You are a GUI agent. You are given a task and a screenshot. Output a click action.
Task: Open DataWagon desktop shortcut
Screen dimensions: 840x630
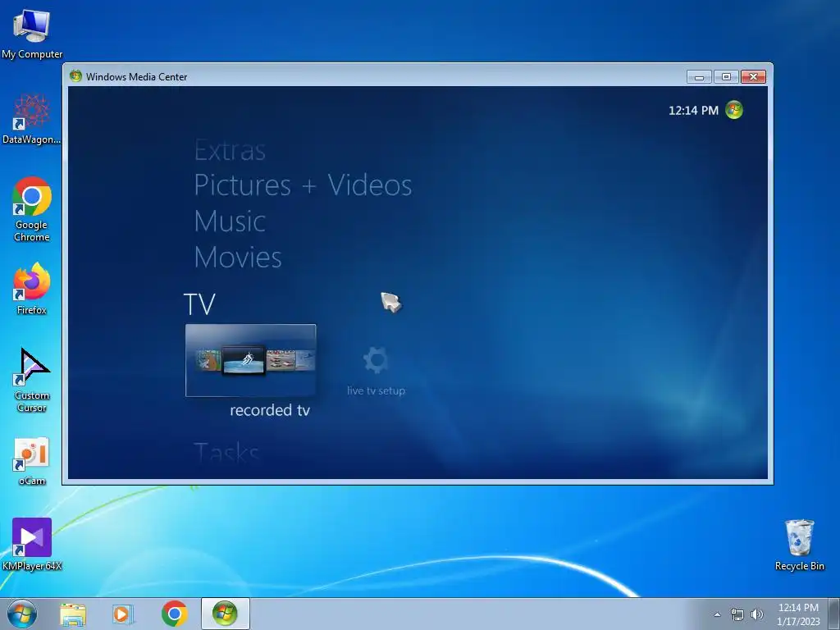click(32, 118)
